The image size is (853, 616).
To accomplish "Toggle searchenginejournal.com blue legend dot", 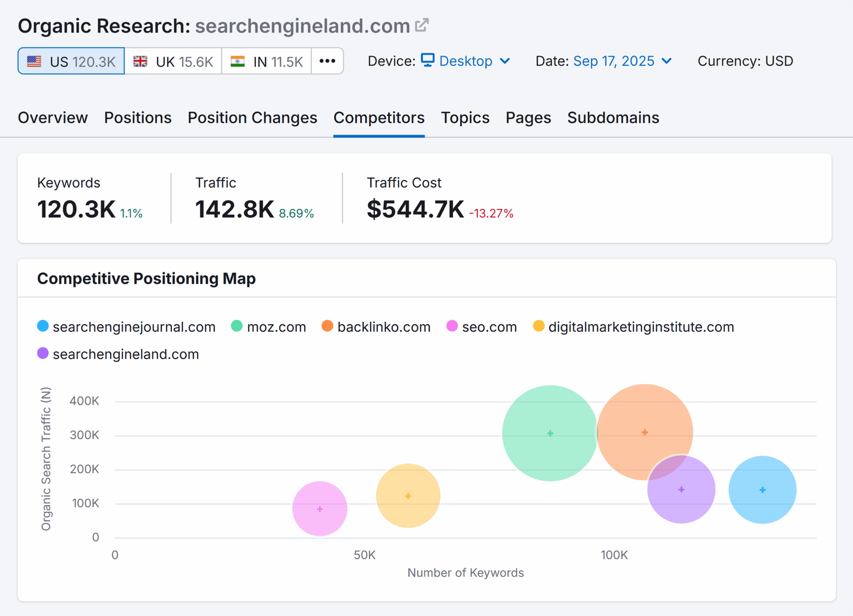I will point(43,326).
